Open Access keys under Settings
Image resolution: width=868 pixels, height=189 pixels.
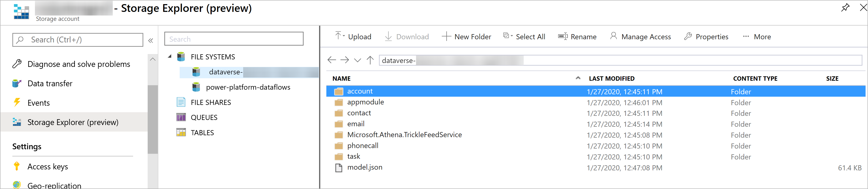[48, 166]
